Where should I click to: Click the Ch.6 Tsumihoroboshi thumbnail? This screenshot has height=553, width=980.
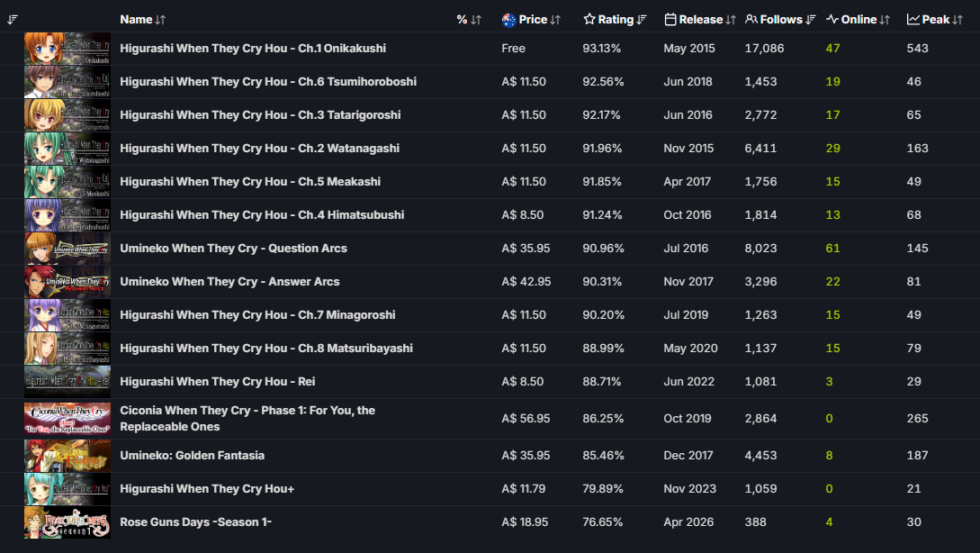tap(67, 81)
